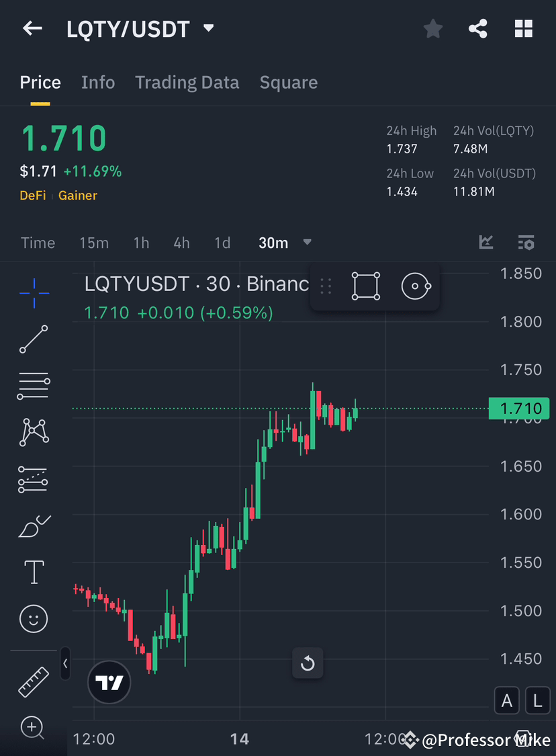Screen dimensions: 556x756
Task: Select the XABCD pattern tool
Action: (33, 432)
